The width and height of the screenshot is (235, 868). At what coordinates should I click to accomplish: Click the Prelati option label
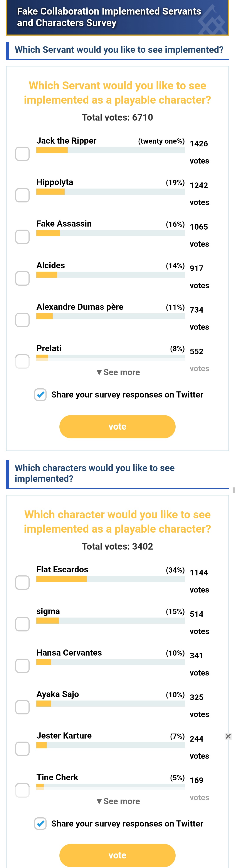pyautogui.click(x=49, y=348)
